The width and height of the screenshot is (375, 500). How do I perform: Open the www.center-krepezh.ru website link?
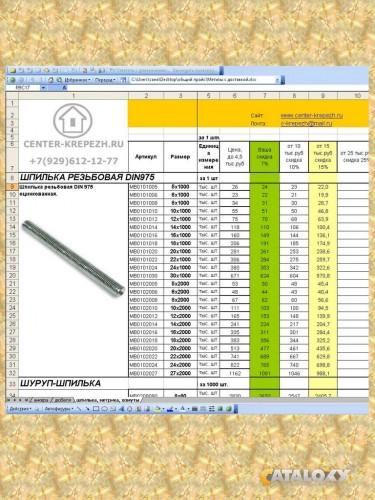pos(312,115)
